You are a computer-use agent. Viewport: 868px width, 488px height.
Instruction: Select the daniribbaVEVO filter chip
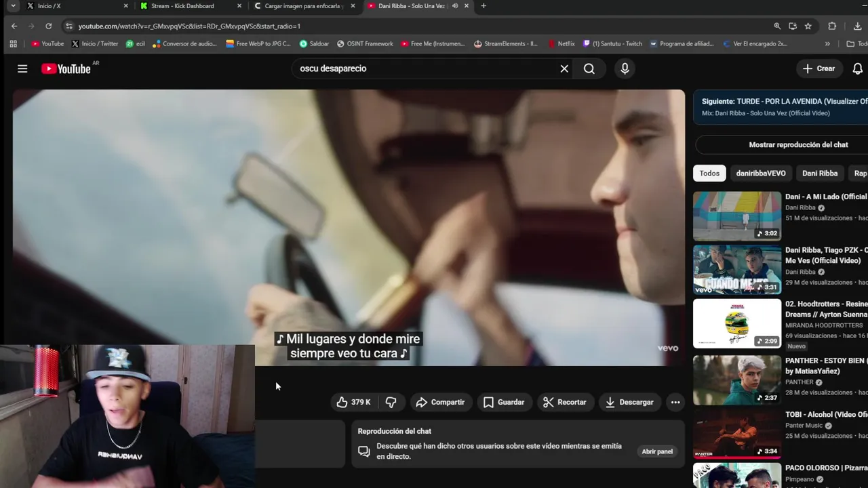tap(761, 173)
